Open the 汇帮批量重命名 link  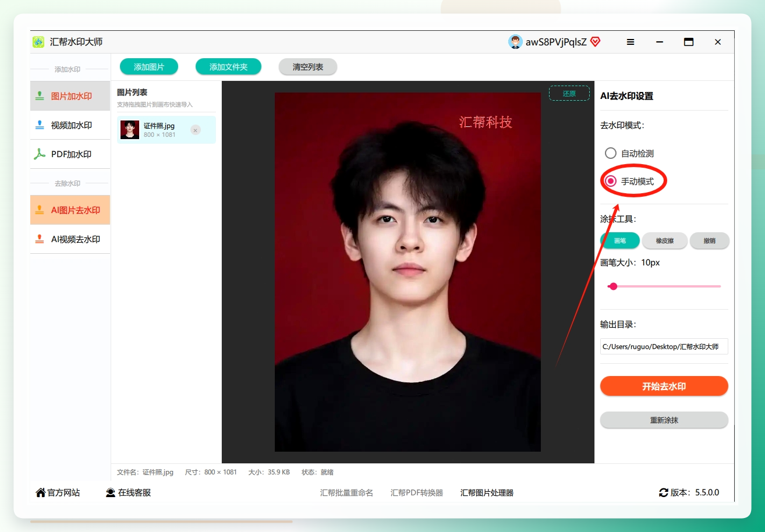point(346,492)
